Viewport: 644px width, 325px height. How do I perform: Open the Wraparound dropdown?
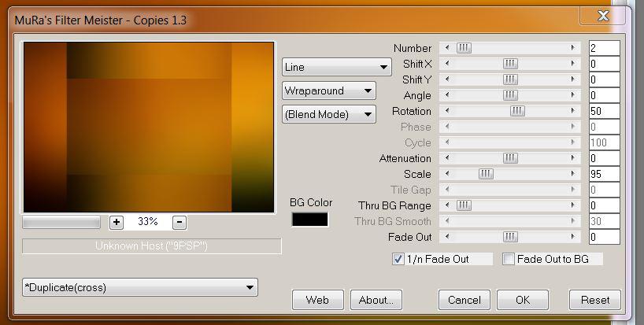click(328, 90)
